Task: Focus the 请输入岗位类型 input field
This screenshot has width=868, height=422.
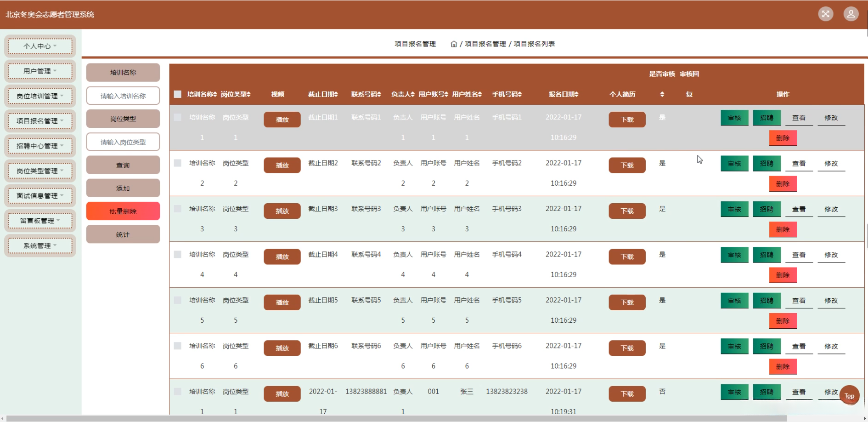Action: [123, 142]
